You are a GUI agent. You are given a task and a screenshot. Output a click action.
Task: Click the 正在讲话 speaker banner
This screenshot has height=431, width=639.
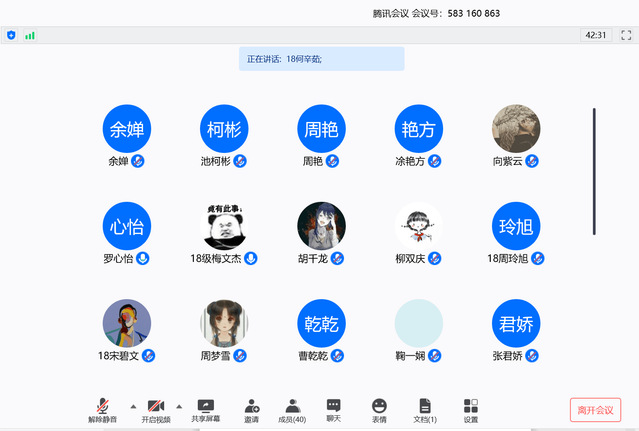pos(321,59)
